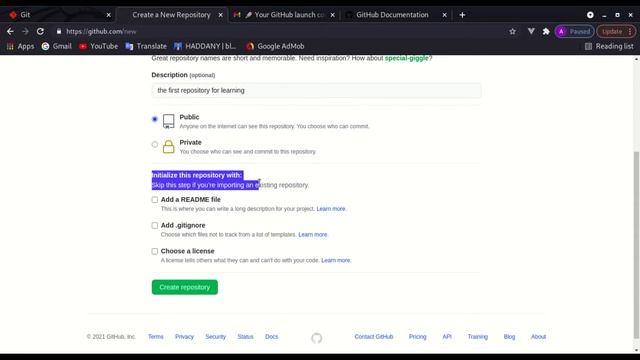Screen dimensions: 640x360
Task: Open the extensions puzzle icon
Action: point(546,31)
